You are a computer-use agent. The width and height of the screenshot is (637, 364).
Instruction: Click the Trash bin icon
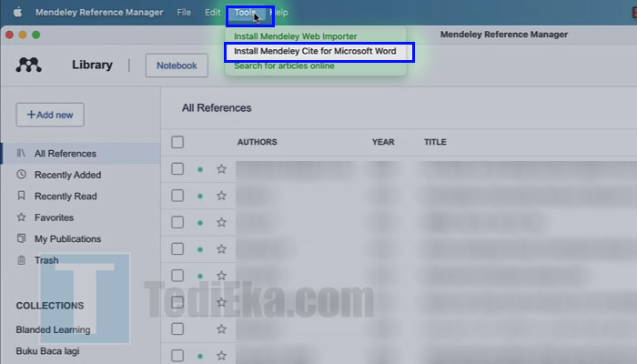click(21, 260)
